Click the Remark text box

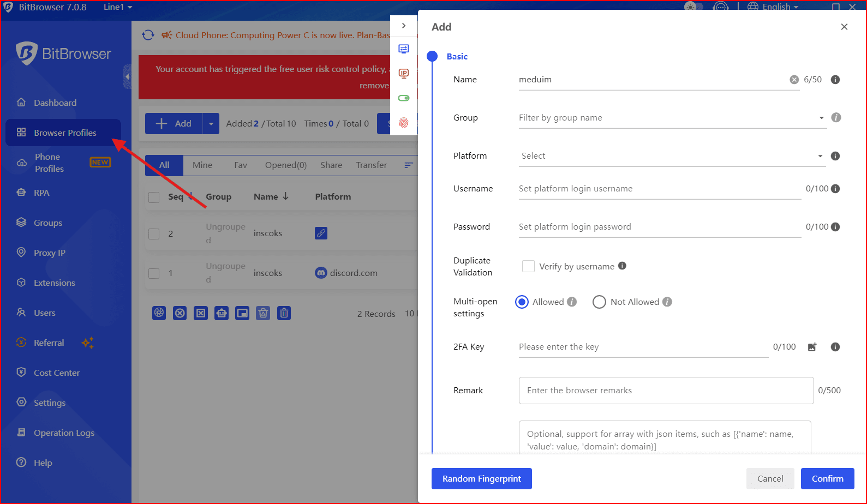point(666,391)
